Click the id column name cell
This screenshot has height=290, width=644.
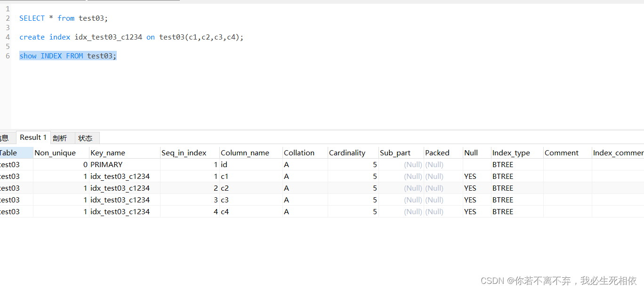pyautogui.click(x=224, y=164)
